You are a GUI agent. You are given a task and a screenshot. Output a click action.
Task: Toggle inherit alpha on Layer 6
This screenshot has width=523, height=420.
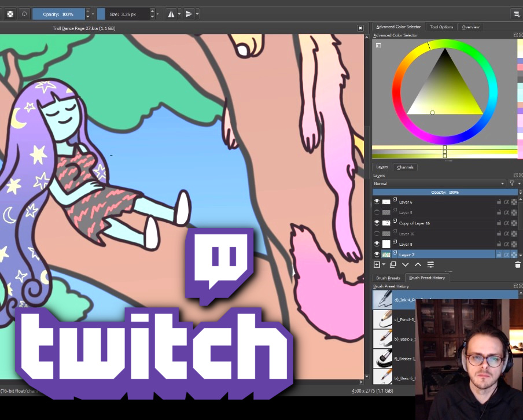[506, 202]
